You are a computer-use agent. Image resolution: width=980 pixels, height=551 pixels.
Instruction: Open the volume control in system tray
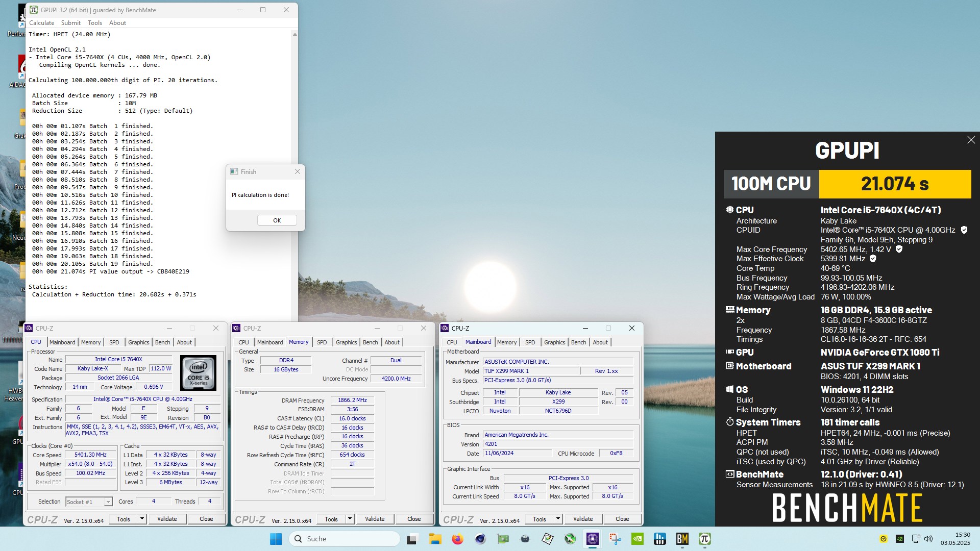pyautogui.click(x=928, y=539)
